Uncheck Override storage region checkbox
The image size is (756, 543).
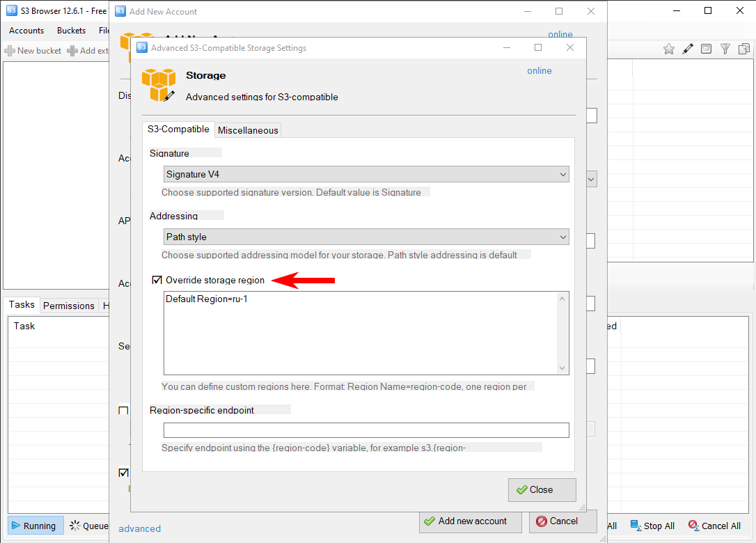(x=157, y=280)
